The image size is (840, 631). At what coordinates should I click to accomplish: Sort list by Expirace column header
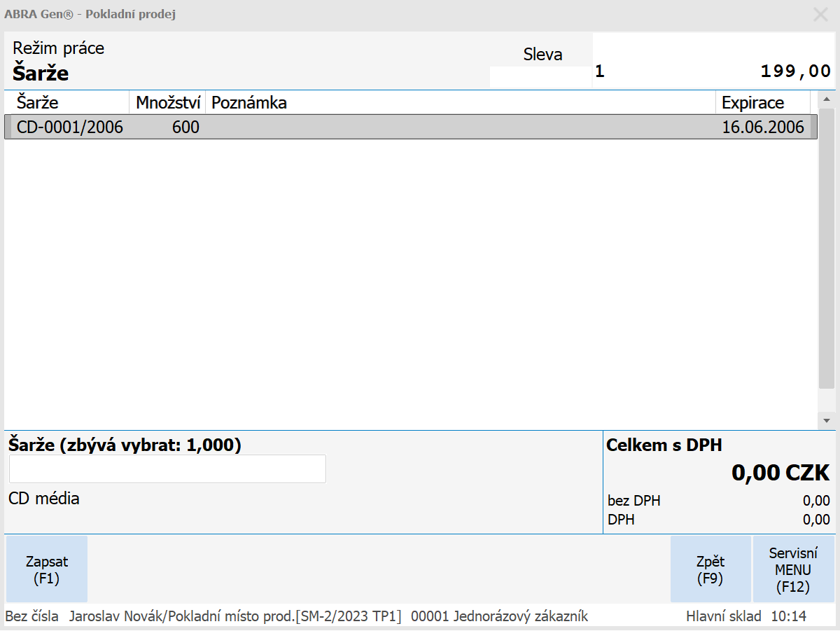[x=762, y=103]
